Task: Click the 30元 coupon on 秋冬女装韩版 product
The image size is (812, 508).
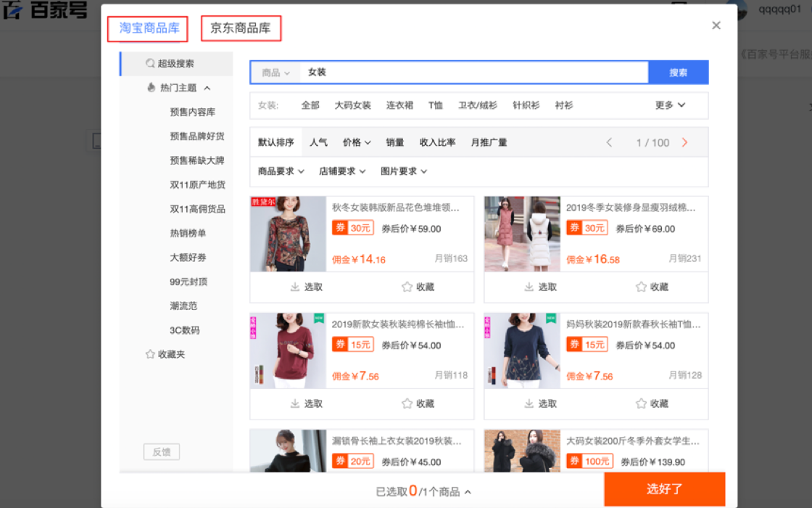Action: coord(353,228)
